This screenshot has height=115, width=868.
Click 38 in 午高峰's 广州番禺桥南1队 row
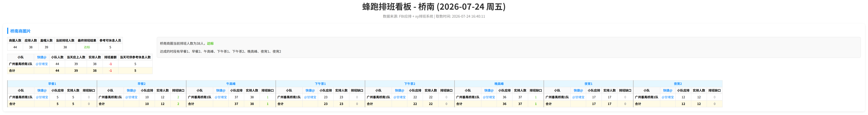click(x=252, y=97)
